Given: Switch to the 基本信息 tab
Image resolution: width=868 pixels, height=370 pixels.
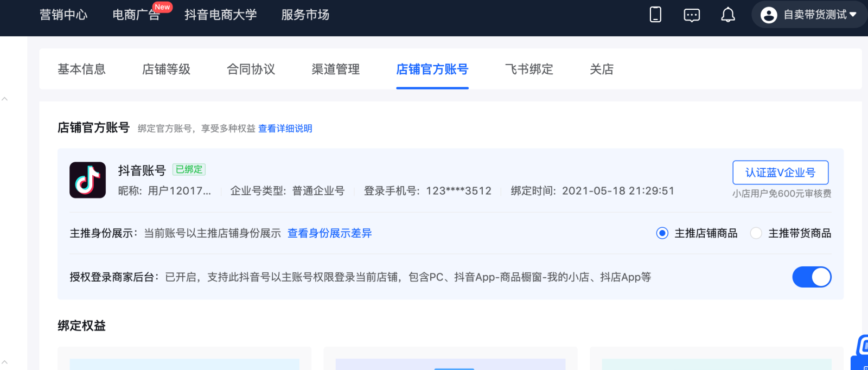Looking at the screenshot, I should [x=81, y=69].
